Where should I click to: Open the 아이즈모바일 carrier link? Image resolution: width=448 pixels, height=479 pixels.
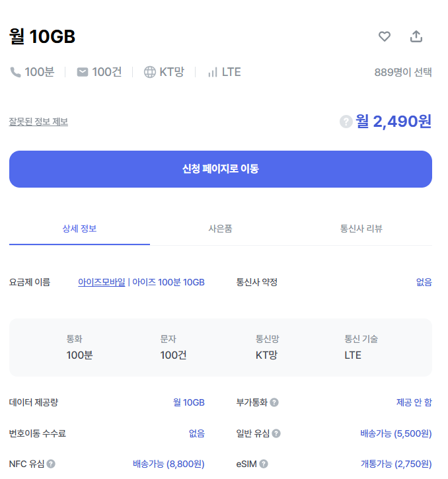tap(102, 282)
